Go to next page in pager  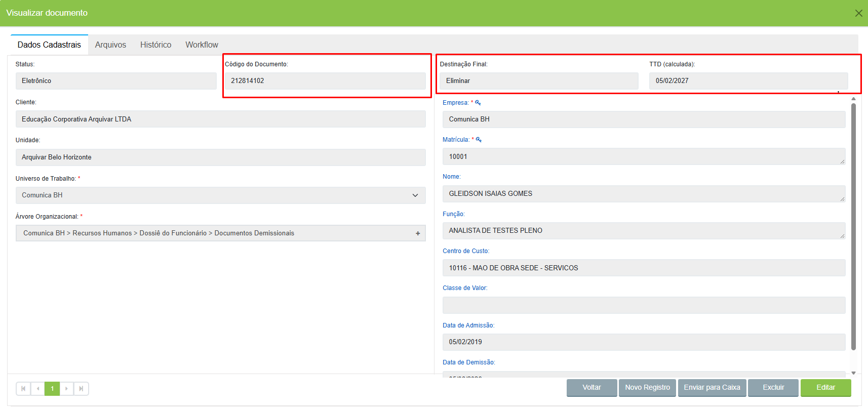tap(66, 389)
